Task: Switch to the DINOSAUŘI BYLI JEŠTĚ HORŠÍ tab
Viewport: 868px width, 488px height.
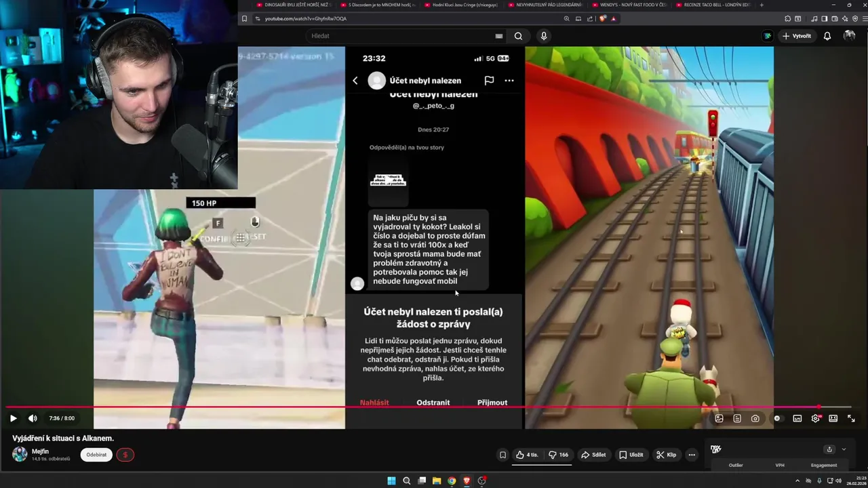Action: [294, 5]
